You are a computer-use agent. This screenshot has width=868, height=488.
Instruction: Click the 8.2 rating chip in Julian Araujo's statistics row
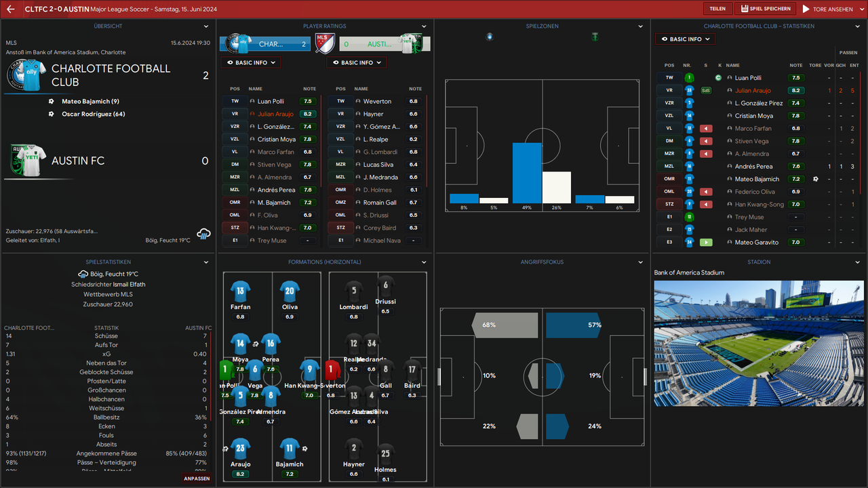pyautogui.click(x=796, y=90)
